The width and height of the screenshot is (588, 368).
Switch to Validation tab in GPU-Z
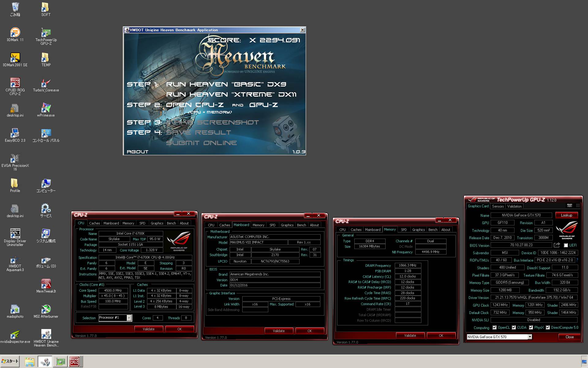tap(514, 206)
